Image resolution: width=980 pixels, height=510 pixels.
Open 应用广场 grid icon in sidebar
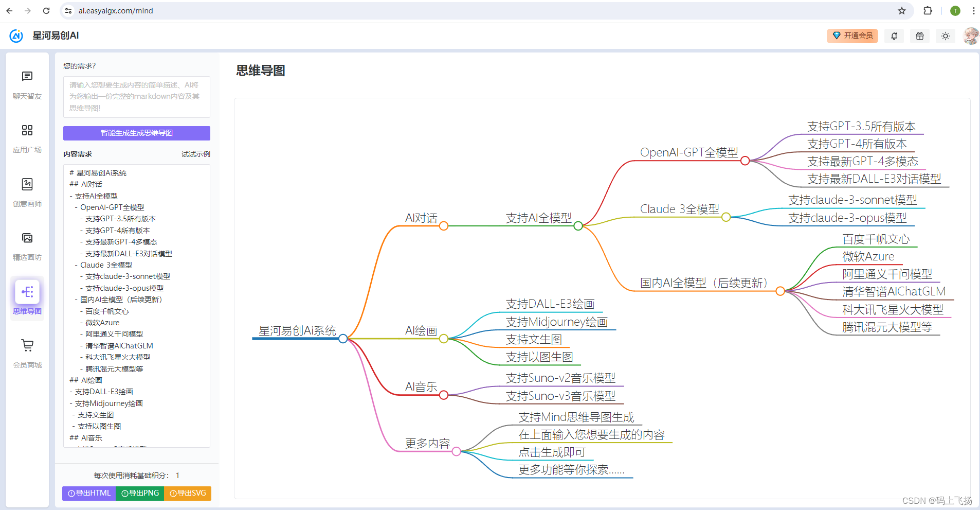[x=27, y=130]
